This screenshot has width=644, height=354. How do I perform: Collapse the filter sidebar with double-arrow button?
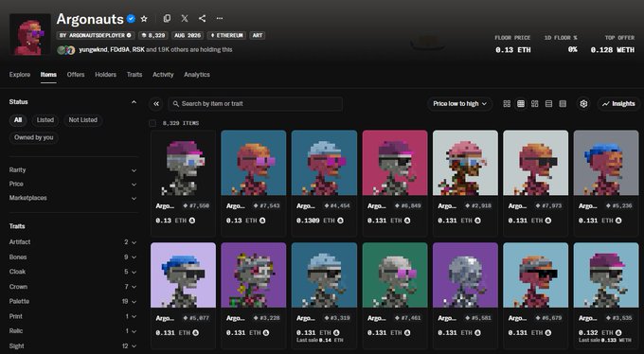coord(156,104)
